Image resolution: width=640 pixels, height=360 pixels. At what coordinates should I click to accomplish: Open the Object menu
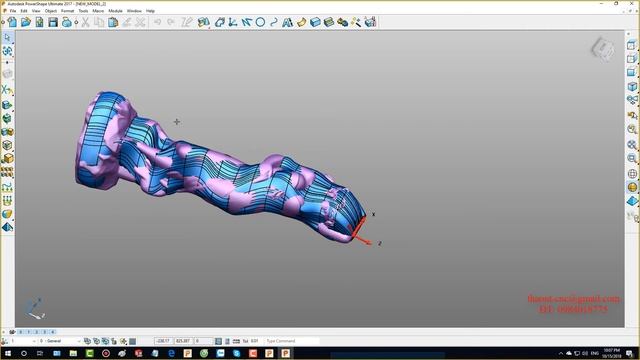pyautogui.click(x=51, y=11)
